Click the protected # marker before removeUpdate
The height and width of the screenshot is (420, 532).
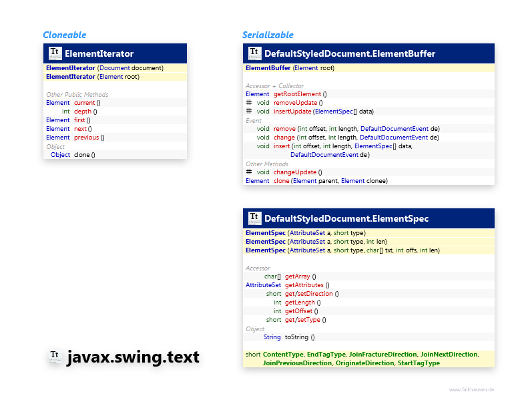(249, 103)
